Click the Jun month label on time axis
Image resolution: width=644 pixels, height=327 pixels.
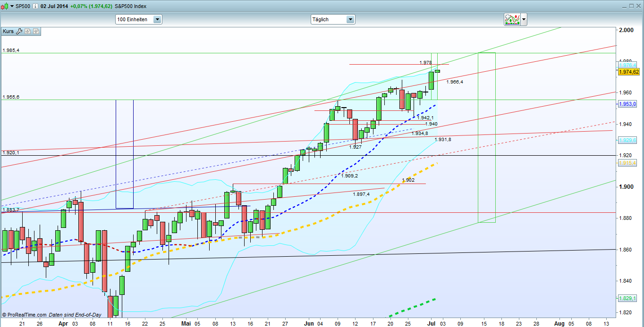(x=309, y=324)
